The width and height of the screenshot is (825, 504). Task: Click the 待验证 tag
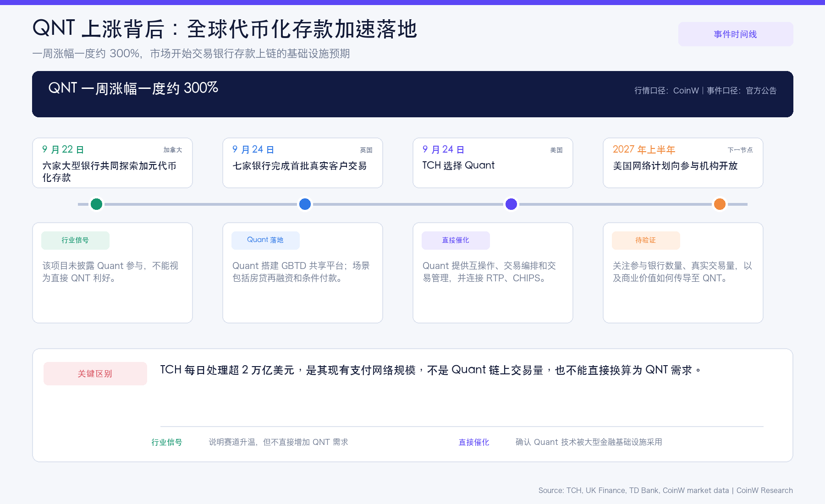click(x=646, y=241)
